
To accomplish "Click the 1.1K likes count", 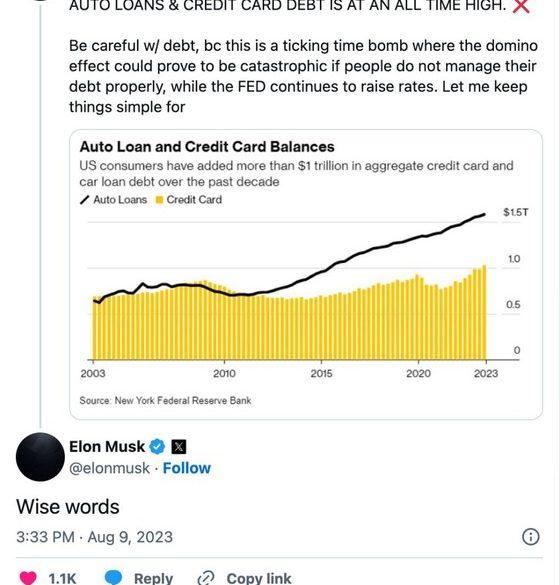I will (x=62, y=578).
